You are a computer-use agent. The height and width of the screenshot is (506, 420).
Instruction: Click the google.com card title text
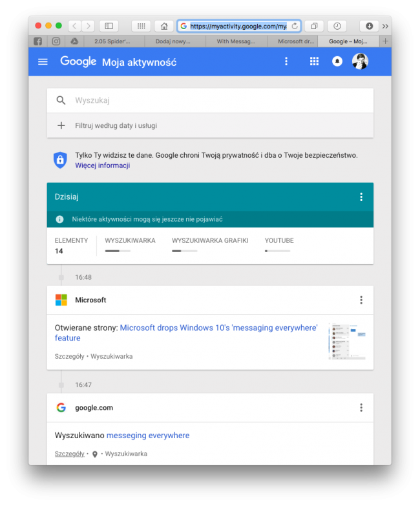94,408
